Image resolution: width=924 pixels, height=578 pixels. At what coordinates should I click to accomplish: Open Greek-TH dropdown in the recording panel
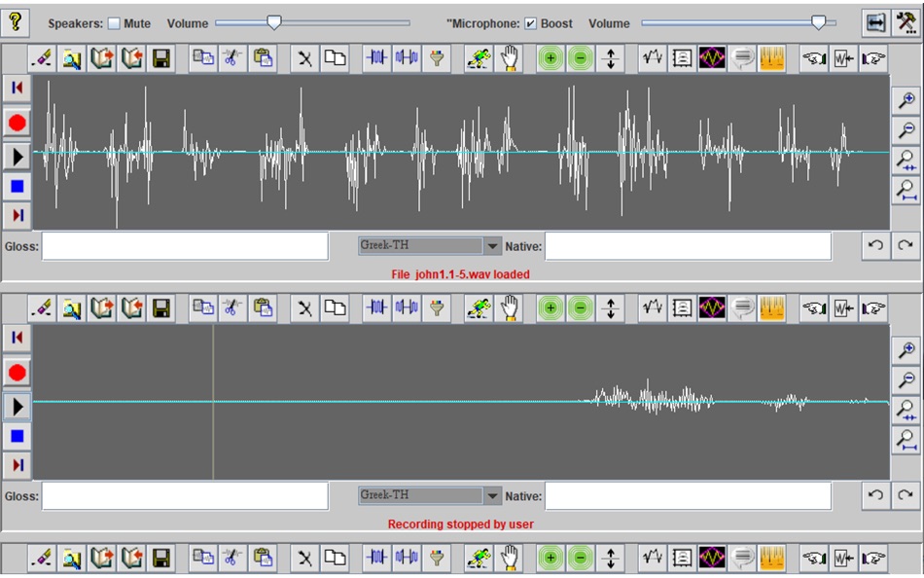pyautogui.click(x=430, y=495)
